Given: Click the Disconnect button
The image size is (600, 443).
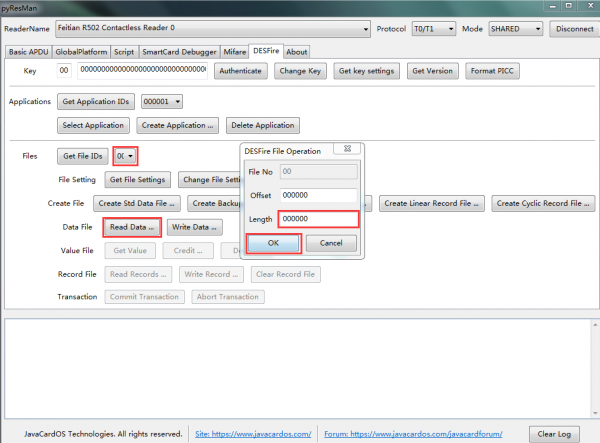Looking at the screenshot, I should click(x=574, y=29).
